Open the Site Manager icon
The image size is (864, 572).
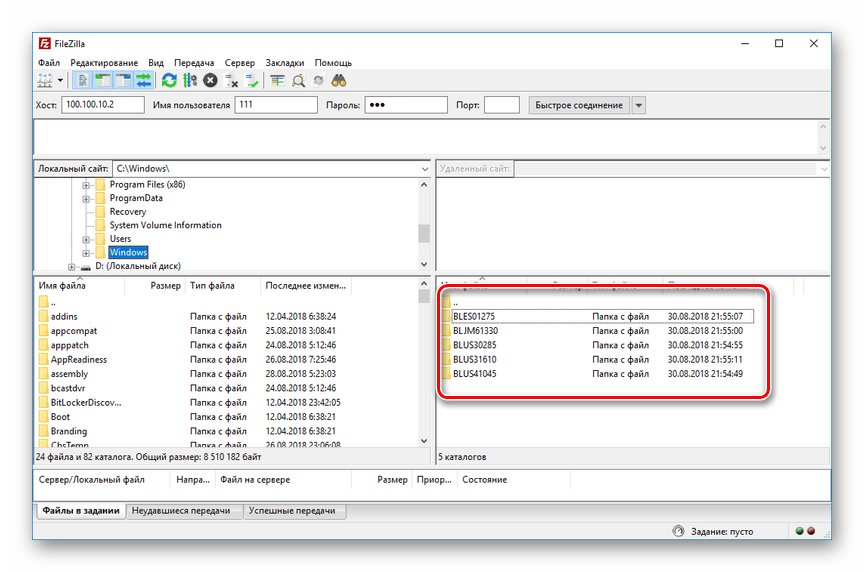tap(45, 80)
